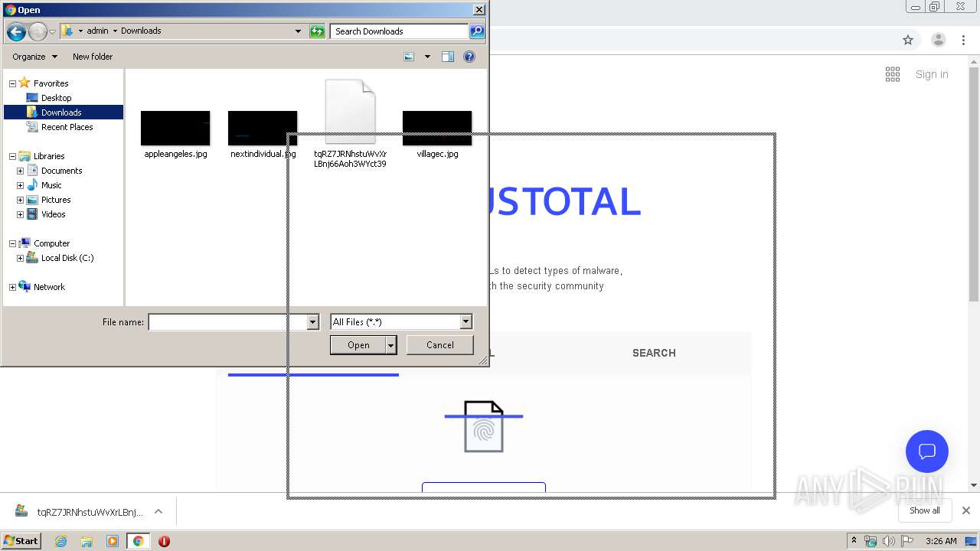Click the File name input field
Image resolution: width=980 pixels, height=551 pixels.
[227, 322]
